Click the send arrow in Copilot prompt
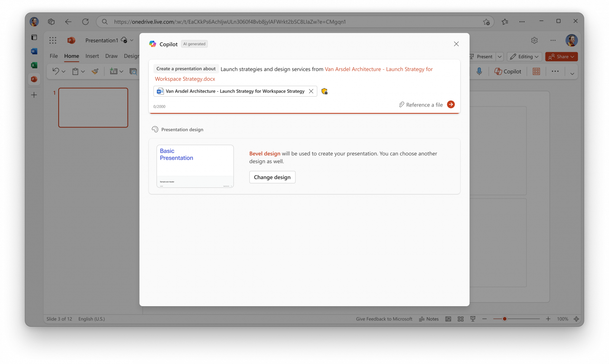The height and width of the screenshot is (364, 609). tap(451, 104)
